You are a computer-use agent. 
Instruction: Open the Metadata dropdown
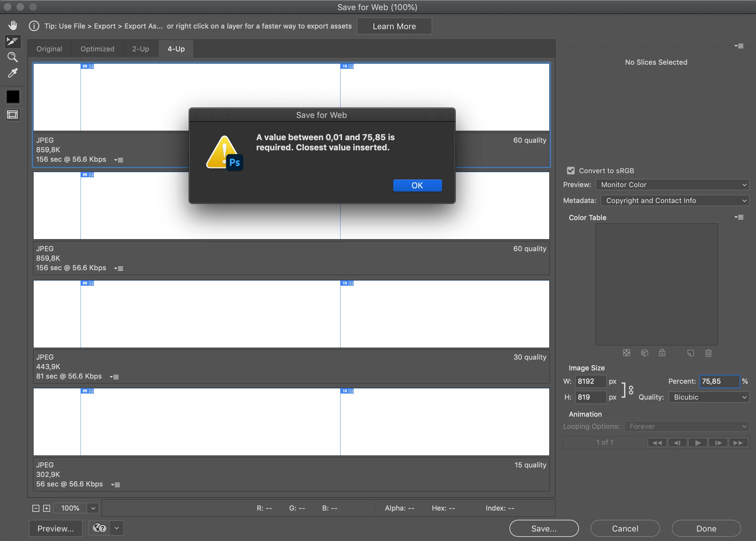(675, 200)
